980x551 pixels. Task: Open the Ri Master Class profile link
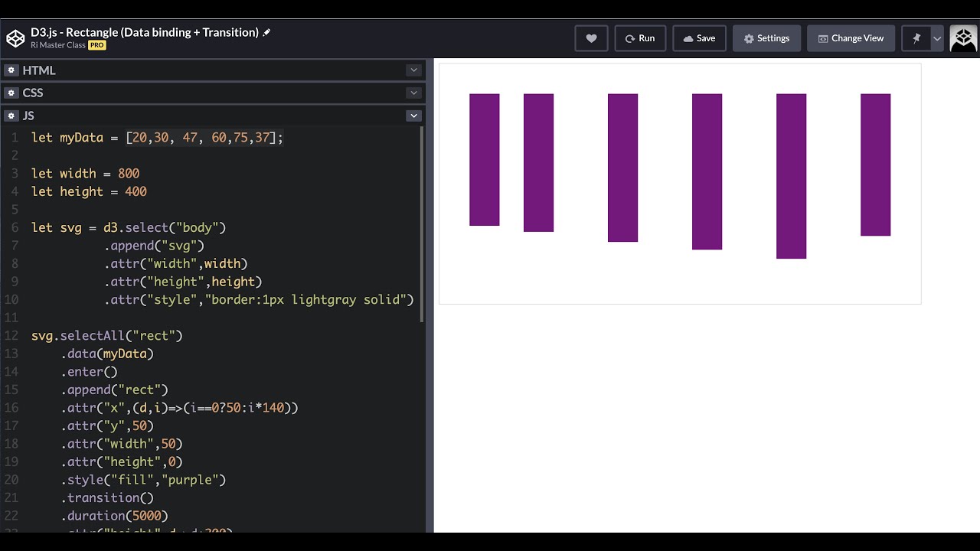coord(58,45)
